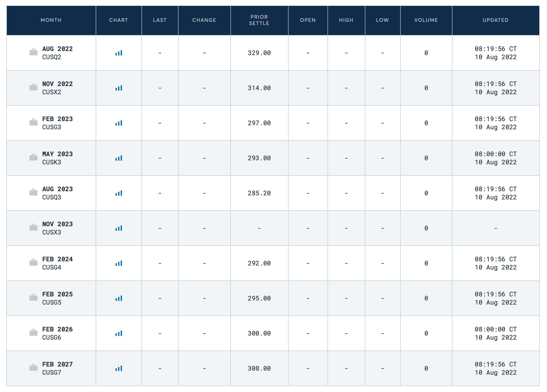
Task: Click chart icon in MAY 2023 row
Action: 119,158
